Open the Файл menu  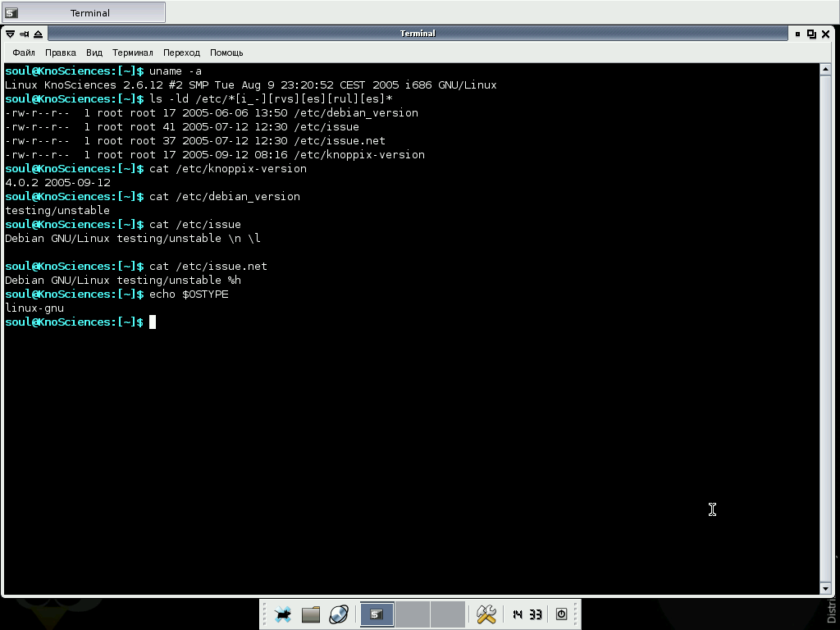[24, 52]
